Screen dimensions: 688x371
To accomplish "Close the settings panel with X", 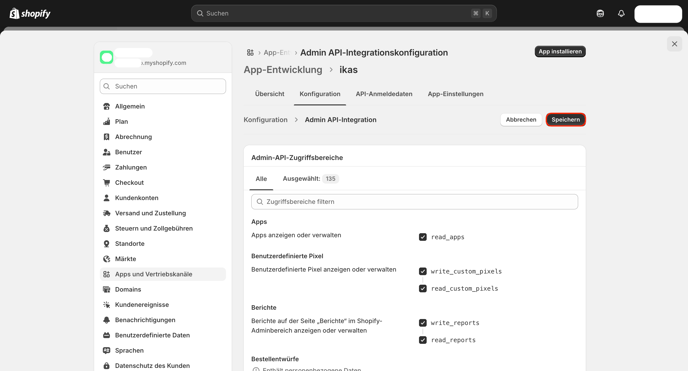I will (674, 44).
